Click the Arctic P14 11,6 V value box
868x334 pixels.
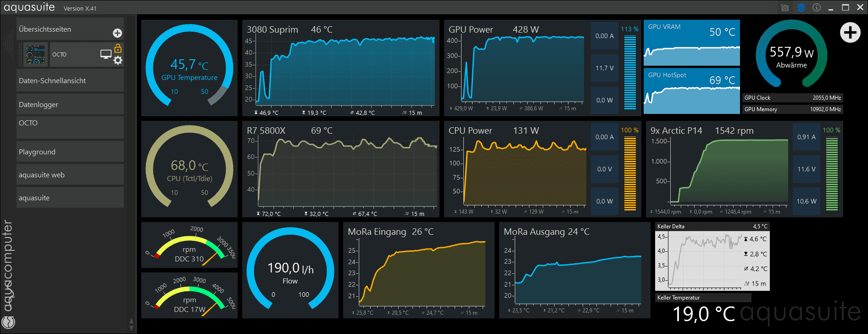tap(807, 169)
